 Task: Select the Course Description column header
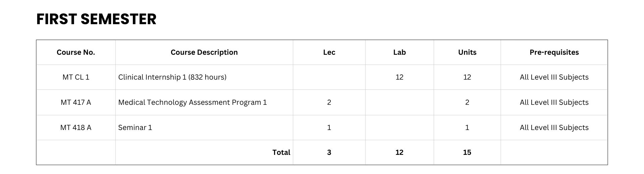pos(204,52)
